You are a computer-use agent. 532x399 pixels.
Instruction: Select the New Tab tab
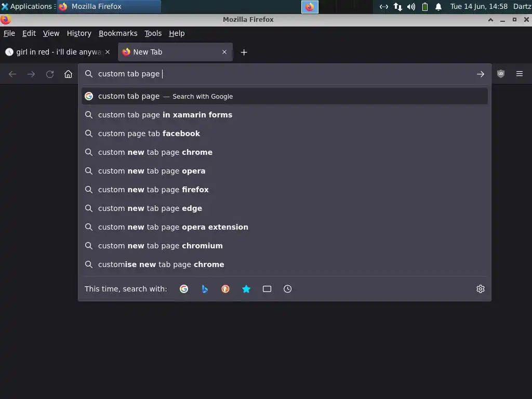(x=175, y=52)
